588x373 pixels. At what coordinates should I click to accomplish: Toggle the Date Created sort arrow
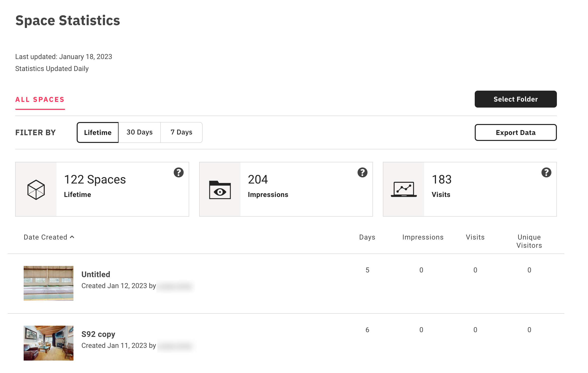tap(72, 237)
